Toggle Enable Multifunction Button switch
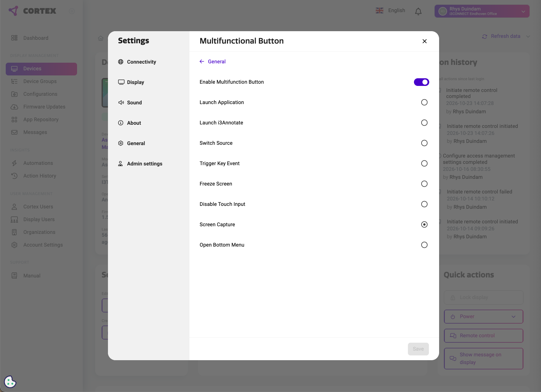 (422, 82)
